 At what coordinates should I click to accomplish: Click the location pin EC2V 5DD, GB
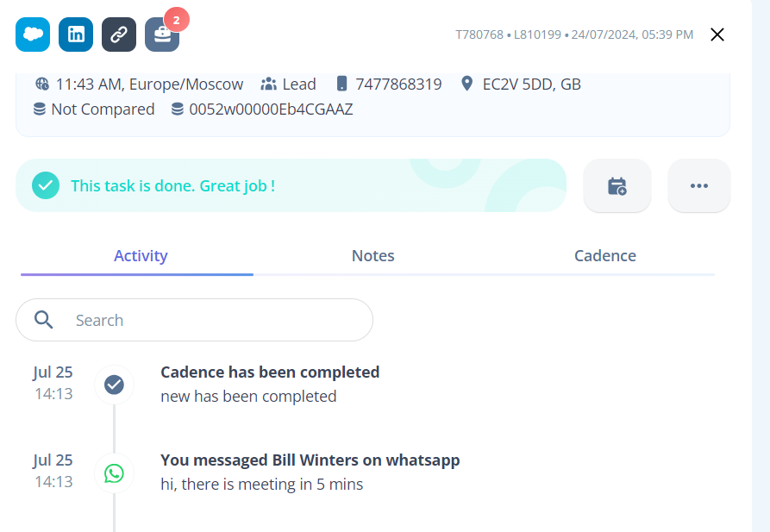click(531, 84)
